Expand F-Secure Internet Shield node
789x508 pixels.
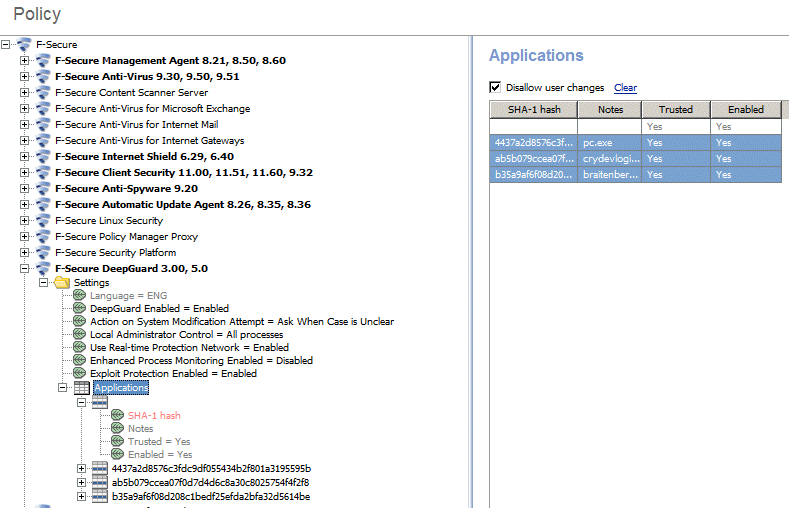(x=24, y=157)
